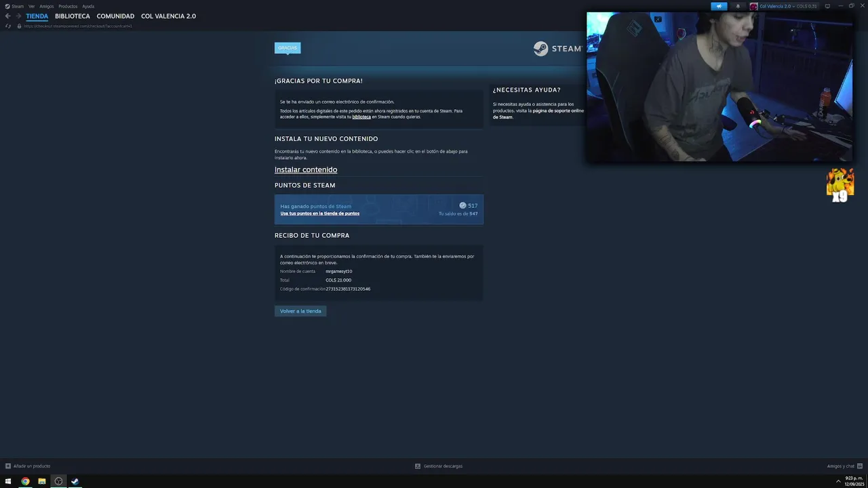
Task: Click the plus icon for Añade un producto
Action: pyautogui.click(x=8, y=466)
